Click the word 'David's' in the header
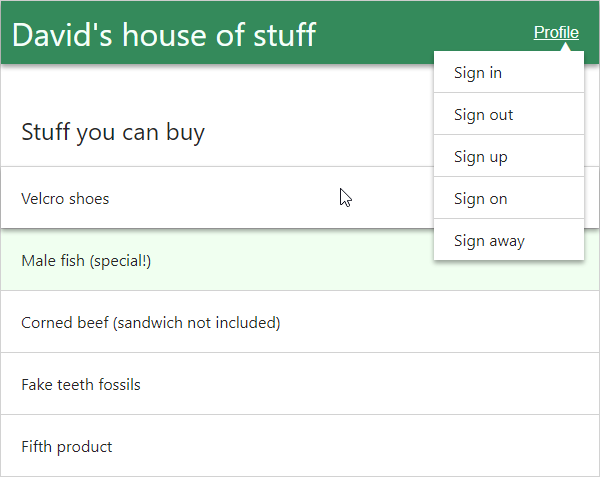 (61, 34)
